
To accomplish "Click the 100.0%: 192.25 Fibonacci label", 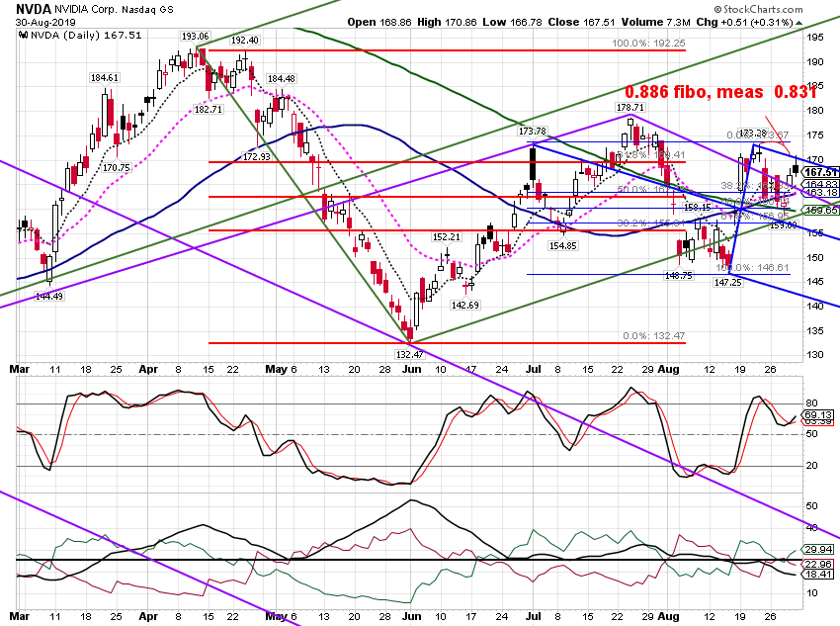I will (648, 43).
